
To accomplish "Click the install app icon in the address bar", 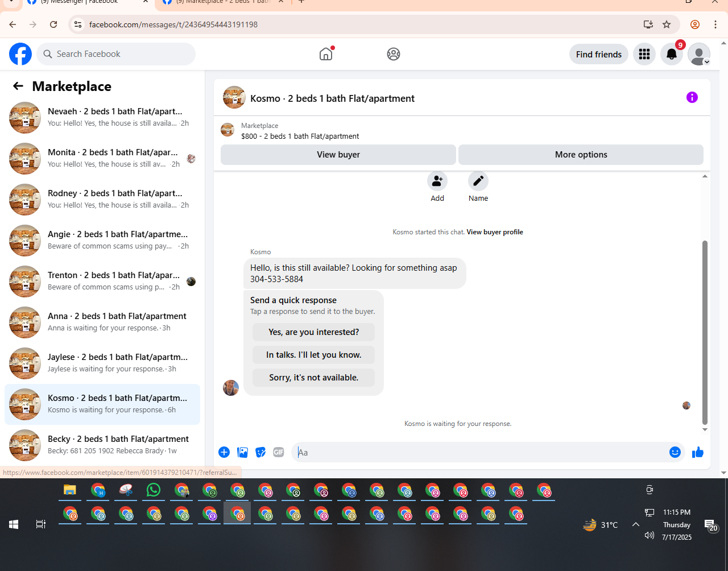I will point(648,24).
